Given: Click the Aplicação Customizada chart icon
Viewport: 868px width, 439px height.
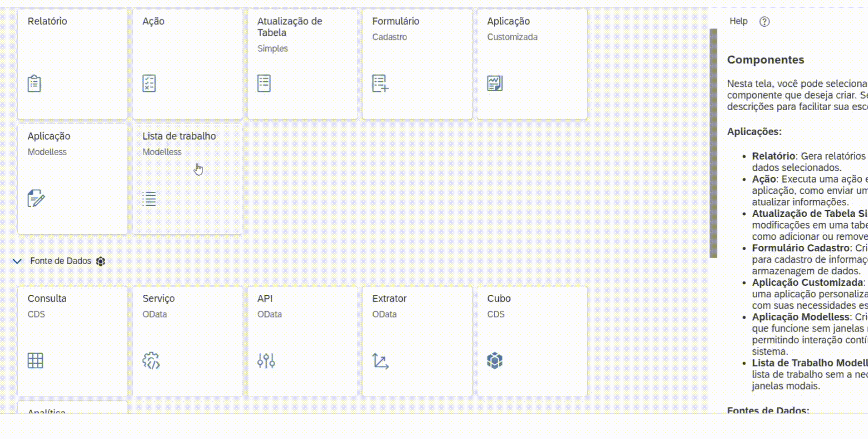Looking at the screenshot, I should click(495, 83).
